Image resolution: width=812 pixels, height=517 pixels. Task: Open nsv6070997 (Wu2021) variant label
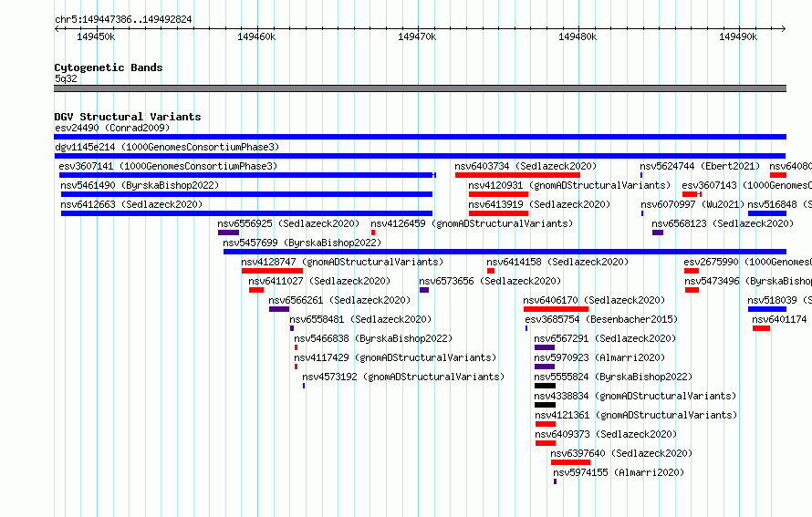click(x=692, y=204)
